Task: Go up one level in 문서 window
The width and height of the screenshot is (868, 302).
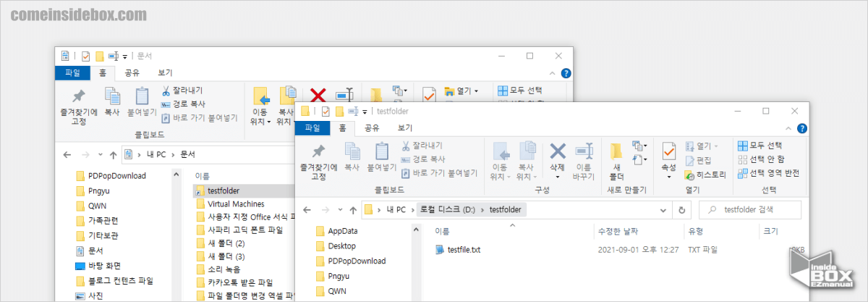Action: coord(112,154)
